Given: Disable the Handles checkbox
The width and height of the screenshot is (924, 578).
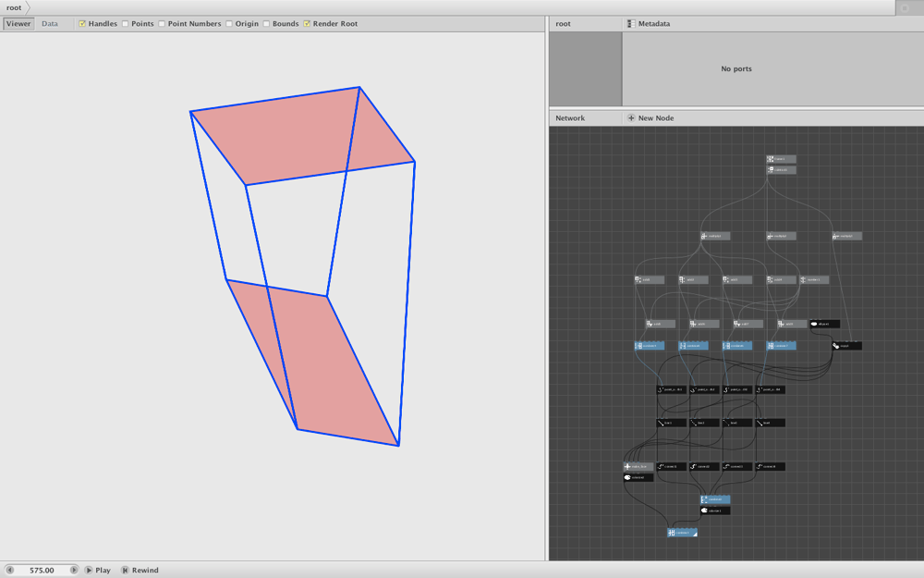Looking at the screenshot, I should 82,24.
